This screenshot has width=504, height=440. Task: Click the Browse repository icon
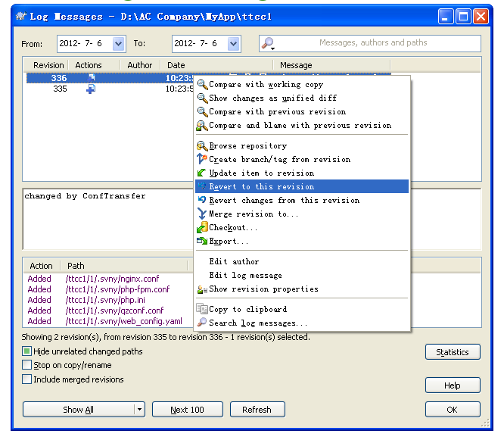pos(202,146)
